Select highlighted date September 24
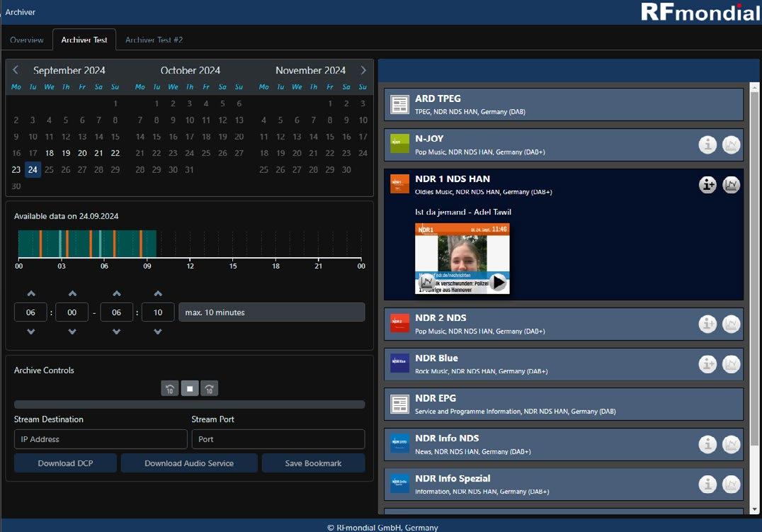 pyautogui.click(x=33, y=170)
